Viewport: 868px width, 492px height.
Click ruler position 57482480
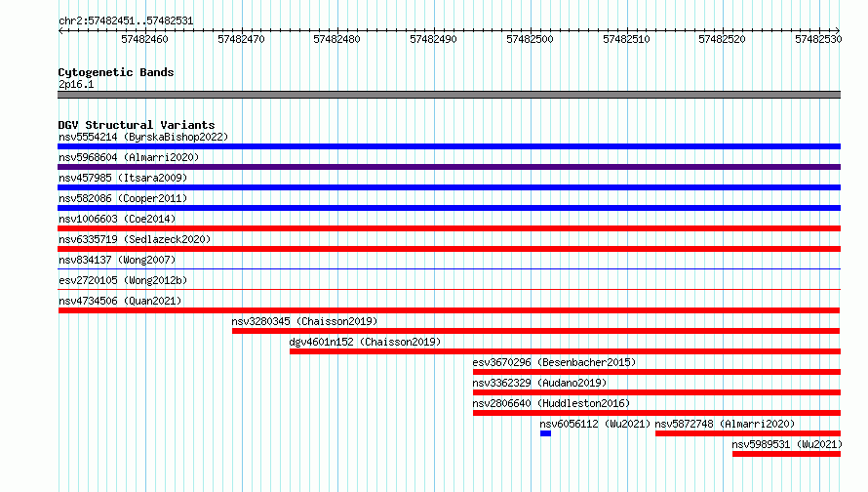coord(336,39)
